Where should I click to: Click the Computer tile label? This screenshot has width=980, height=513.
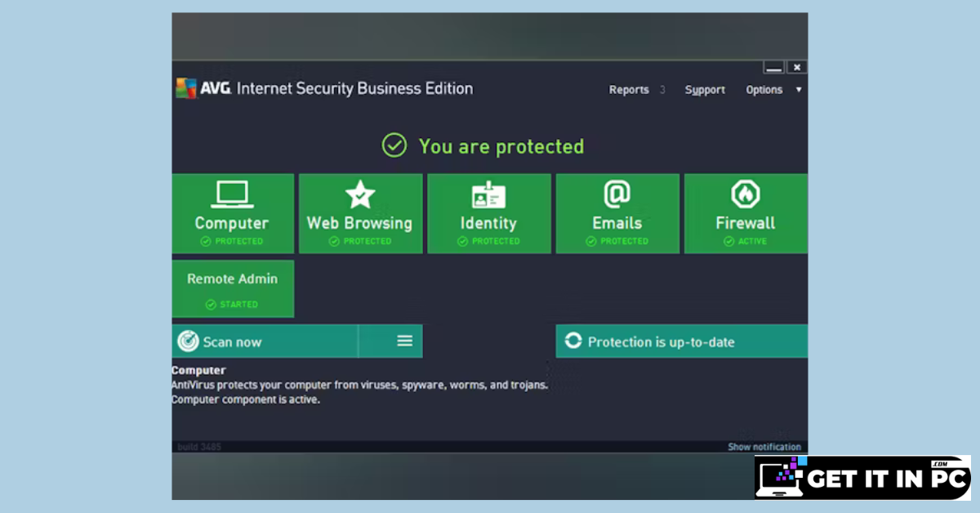pos(232,223)
